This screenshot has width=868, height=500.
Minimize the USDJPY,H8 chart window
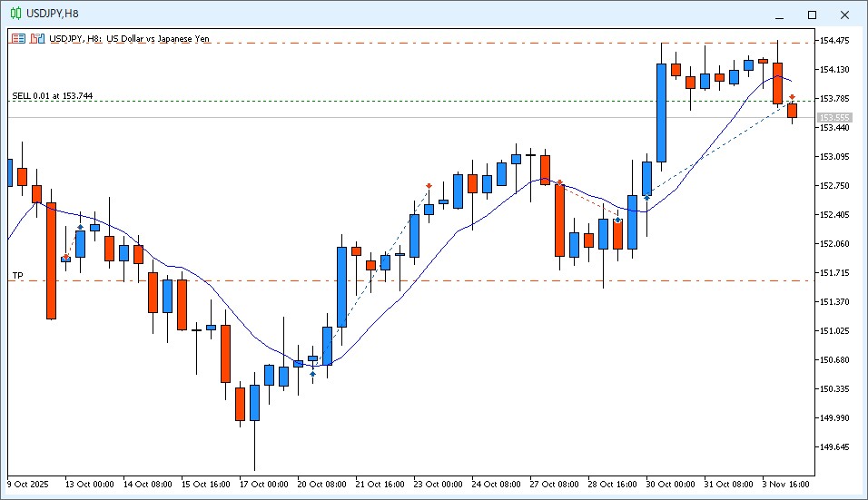[779, 15]
